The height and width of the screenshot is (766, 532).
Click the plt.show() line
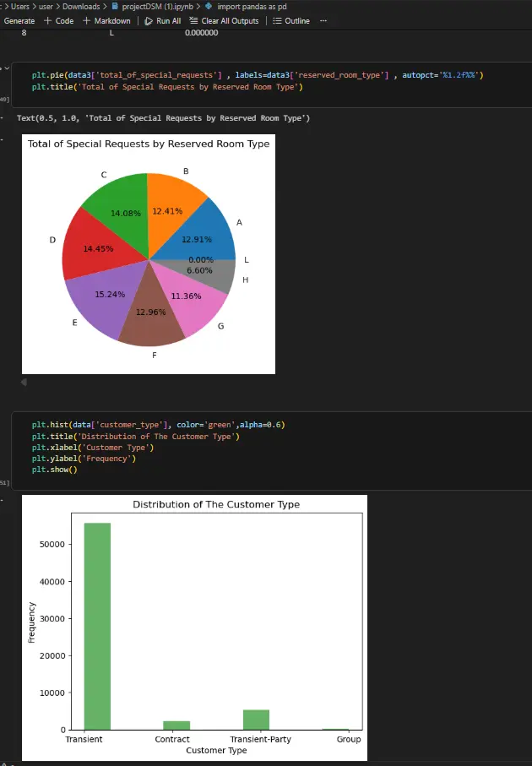coord(55,470)
